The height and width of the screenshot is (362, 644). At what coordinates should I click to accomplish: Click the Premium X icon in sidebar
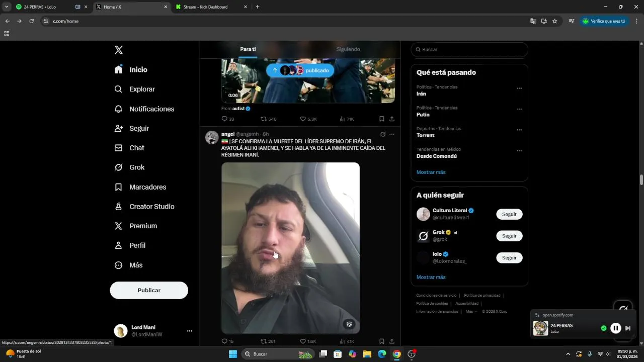[118, 226]
